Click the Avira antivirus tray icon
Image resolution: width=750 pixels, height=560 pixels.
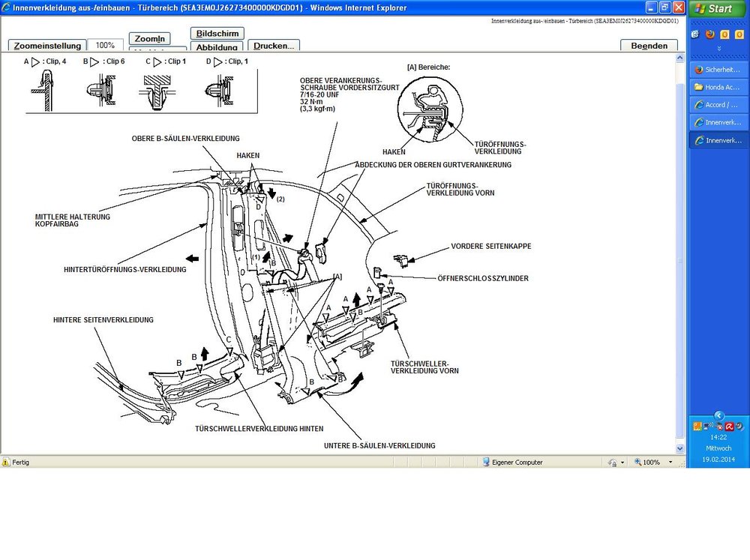point(728,426)
